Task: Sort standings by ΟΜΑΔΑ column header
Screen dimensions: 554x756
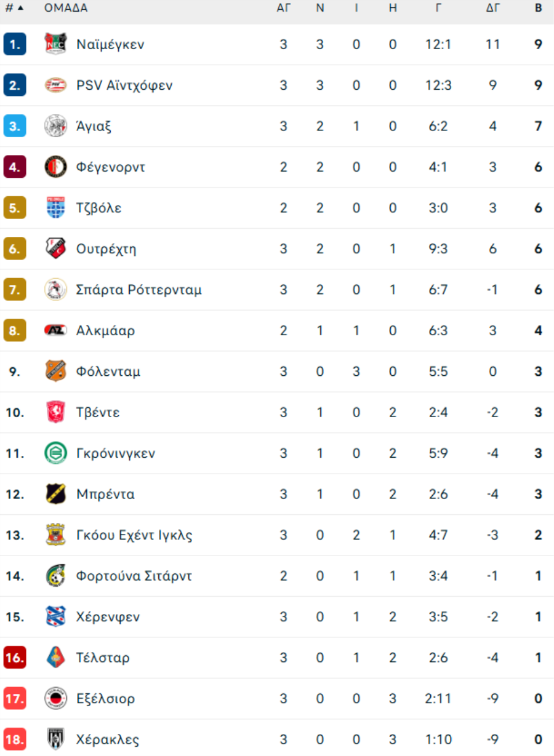Action: (66, 8)
